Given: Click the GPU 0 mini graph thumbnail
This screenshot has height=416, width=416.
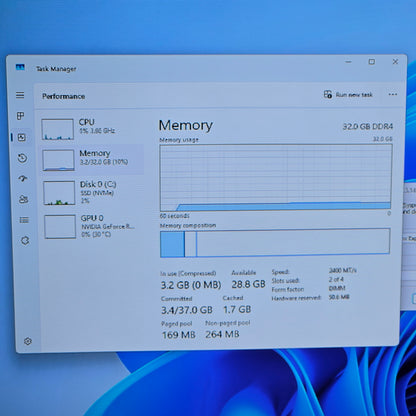Looking at the screenshot, I should (60, 227).
